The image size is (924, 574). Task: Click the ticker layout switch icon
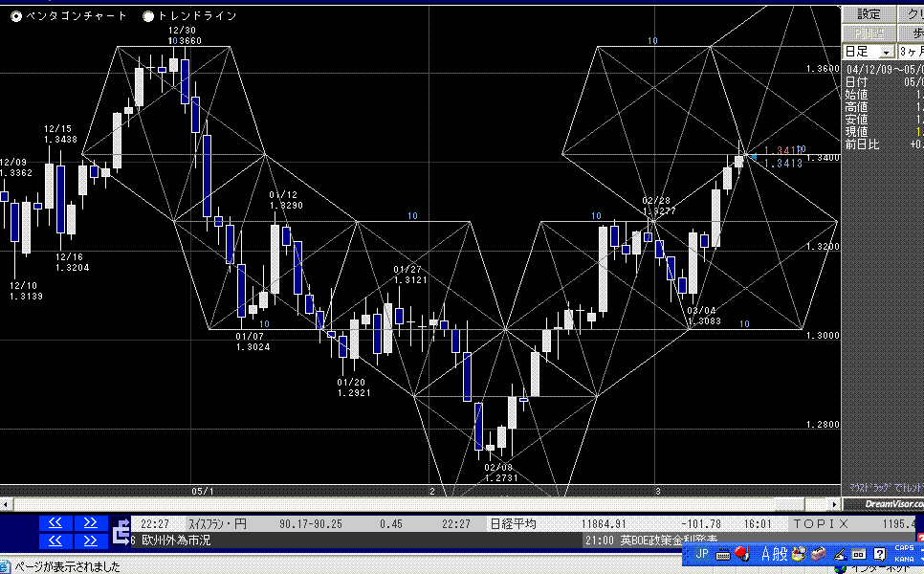pyautogui.click(x=121, y=532)
